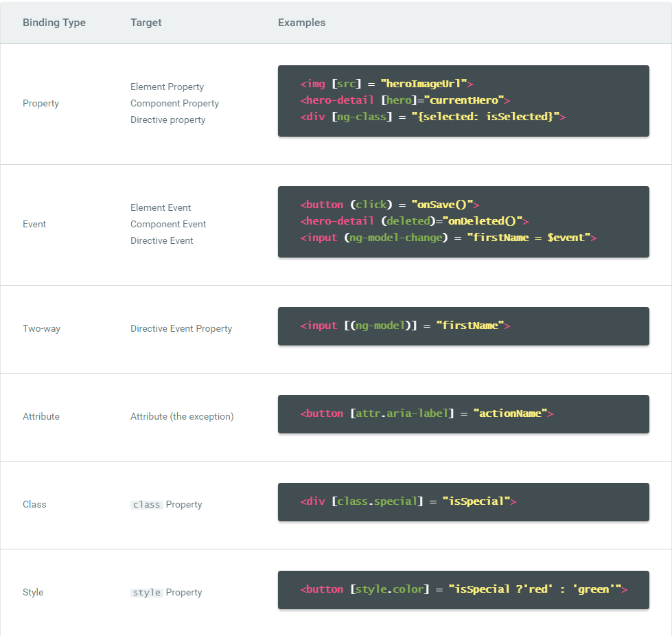This screenshot has width=672, height=636.
Task: Click the button (click) onSave() code line
Action: 389,205
